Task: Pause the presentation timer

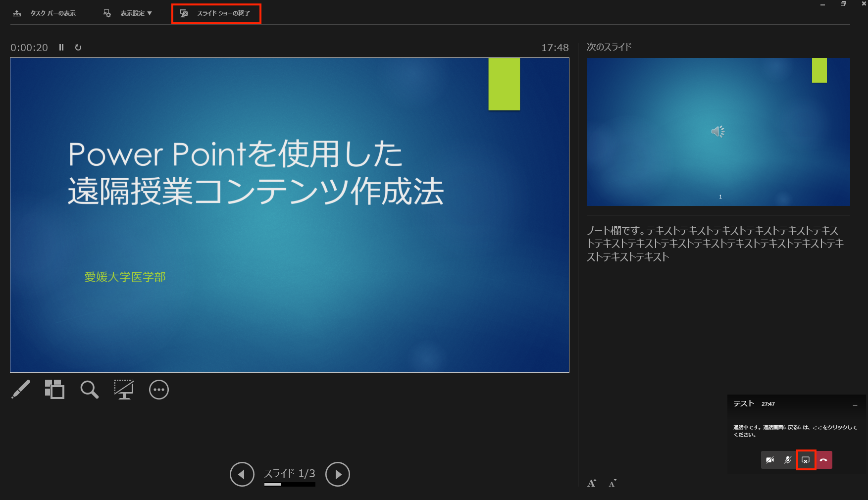Action: click(61, 48)
